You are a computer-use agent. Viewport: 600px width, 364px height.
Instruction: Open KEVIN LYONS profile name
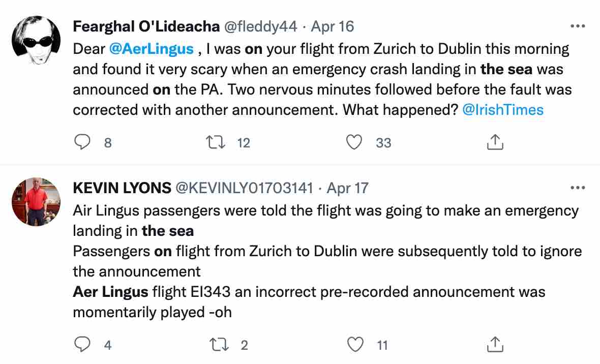122,188
